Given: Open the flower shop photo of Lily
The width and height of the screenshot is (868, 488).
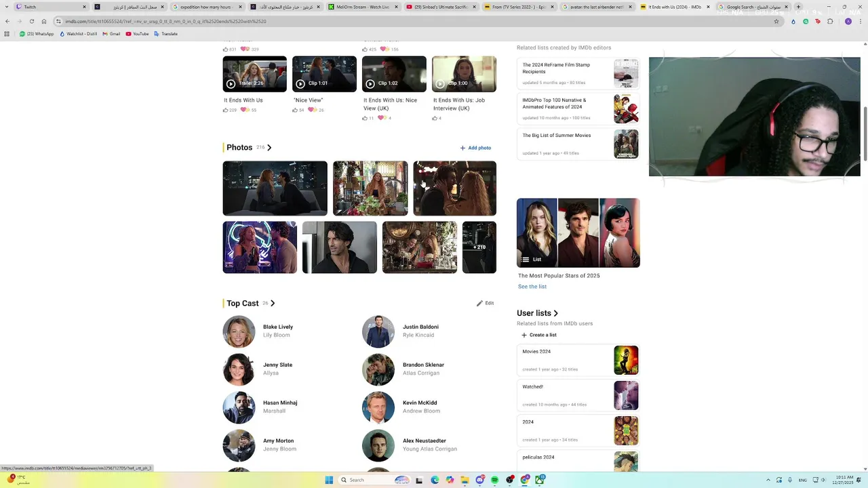Looking at the screenshot, I should 370,188.
